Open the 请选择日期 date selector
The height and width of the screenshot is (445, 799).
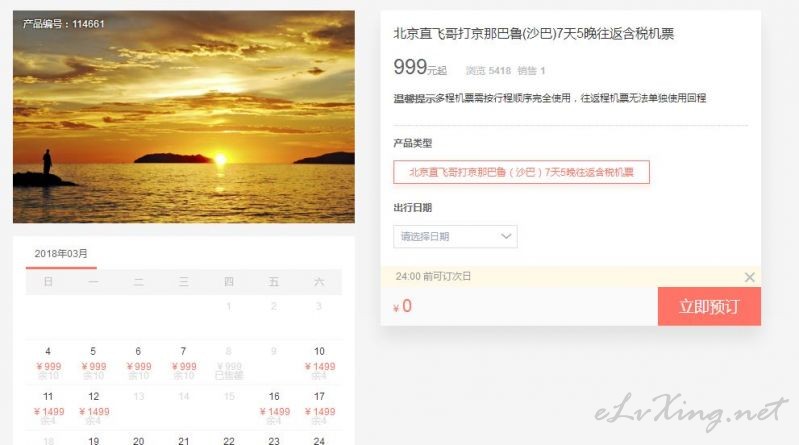[x=455, y=237]
